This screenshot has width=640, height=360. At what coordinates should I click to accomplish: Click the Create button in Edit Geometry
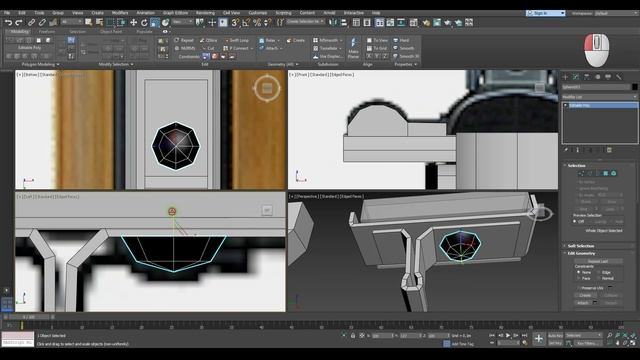[x=585, y=295]
